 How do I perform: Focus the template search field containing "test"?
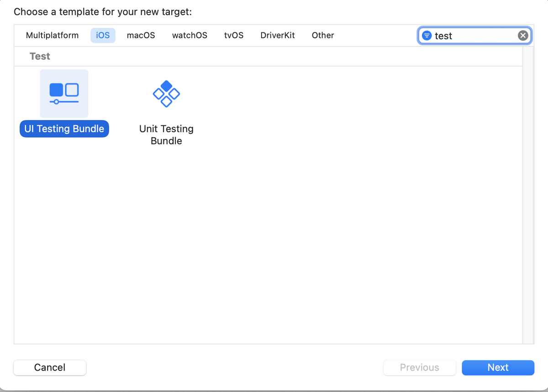point(475,36)
